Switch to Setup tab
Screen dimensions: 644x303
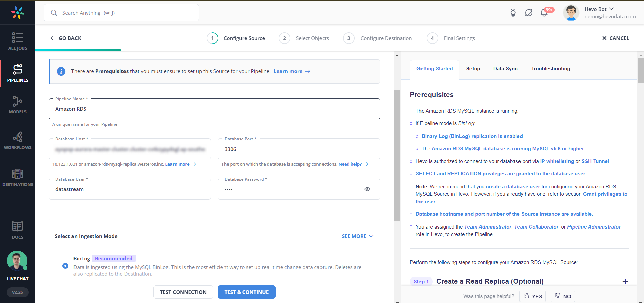click(x=473, y=69)
